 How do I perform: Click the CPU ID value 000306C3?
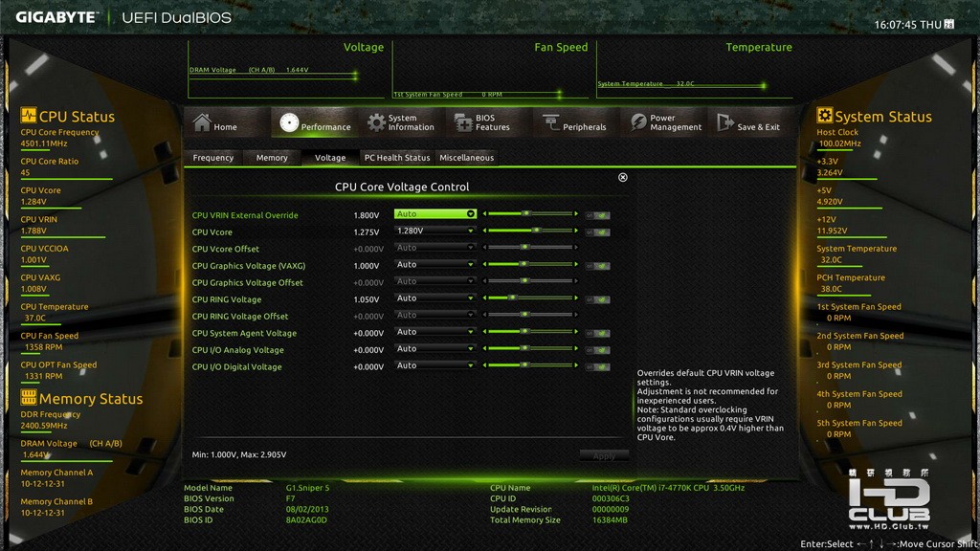pyautogui.click(x=611, y=498)
